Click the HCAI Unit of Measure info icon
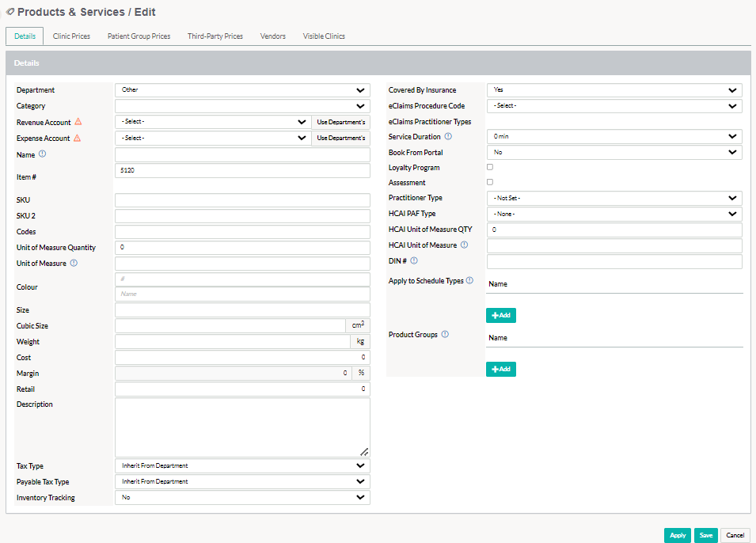756x543 pixels. click(x=465, y=245)
